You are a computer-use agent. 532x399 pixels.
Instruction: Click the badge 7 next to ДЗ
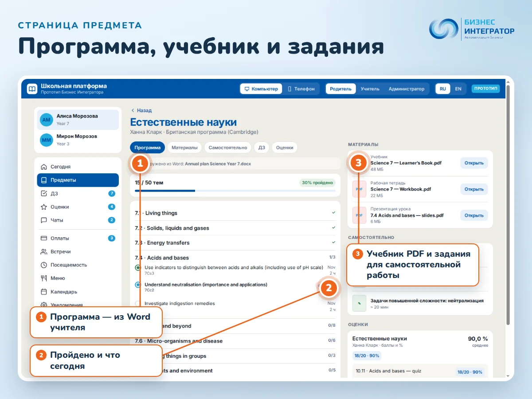[x=112, y=193]
